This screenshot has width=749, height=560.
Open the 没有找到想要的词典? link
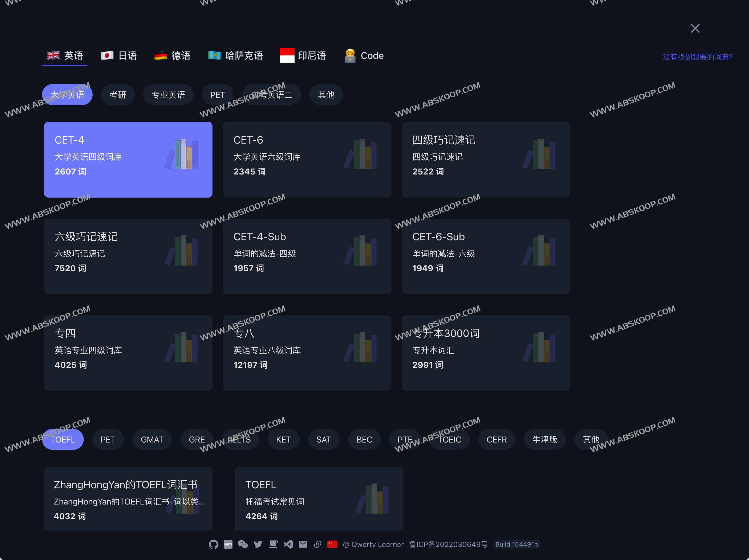[x=697, y=57]
